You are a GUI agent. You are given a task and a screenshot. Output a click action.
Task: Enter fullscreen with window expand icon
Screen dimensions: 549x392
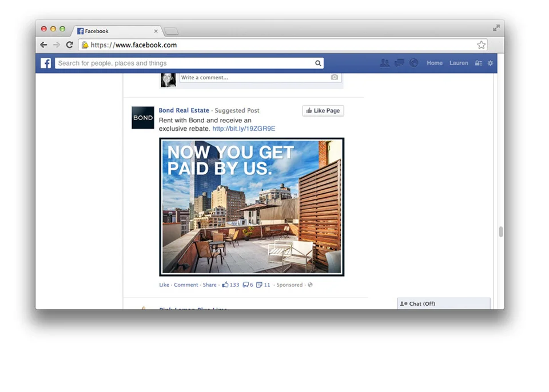tap(496, 28)
